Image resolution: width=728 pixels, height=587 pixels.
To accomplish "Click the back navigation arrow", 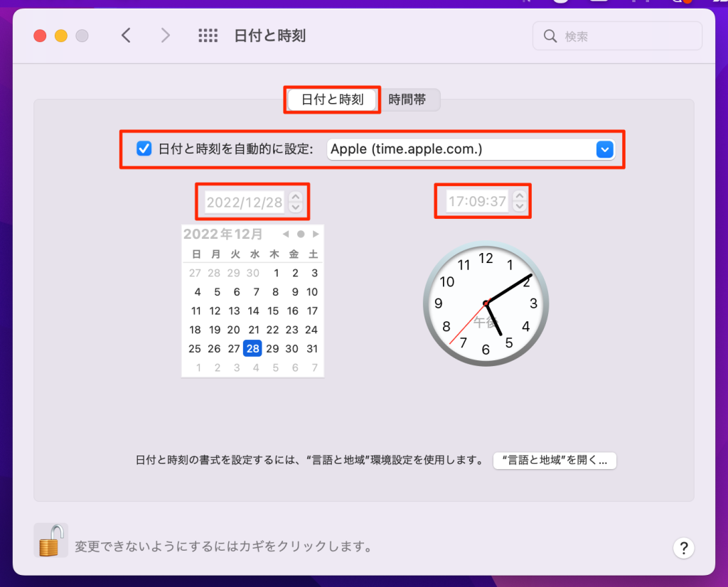I will coord(126,36).
